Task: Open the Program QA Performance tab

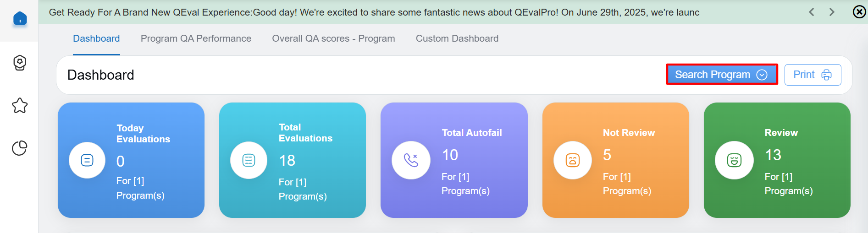Action: point(196,38)
